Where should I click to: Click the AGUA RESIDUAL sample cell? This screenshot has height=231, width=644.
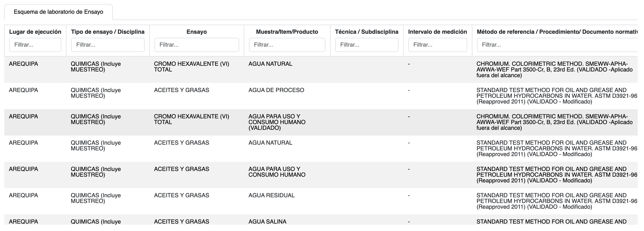(271, 196)
